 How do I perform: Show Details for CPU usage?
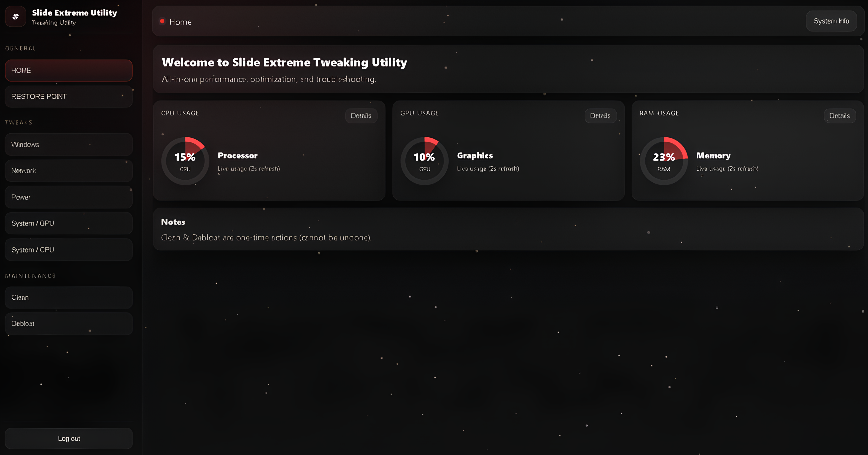361,116
